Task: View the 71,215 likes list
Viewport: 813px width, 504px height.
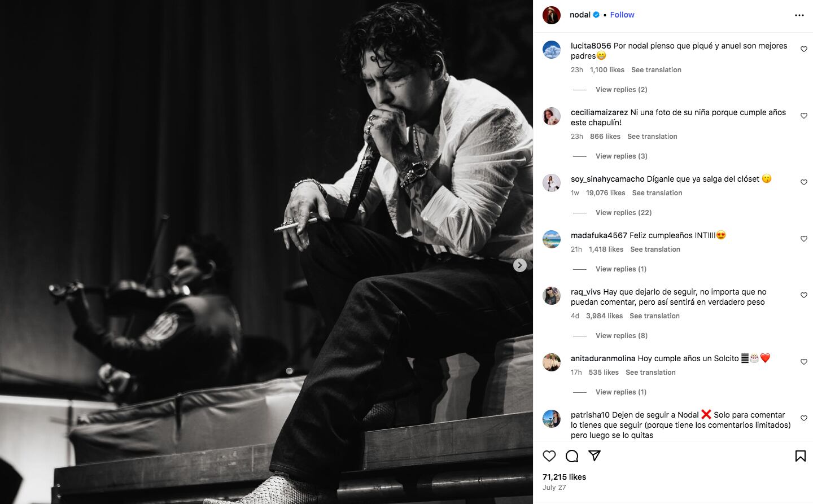Action: pos(565,477)
